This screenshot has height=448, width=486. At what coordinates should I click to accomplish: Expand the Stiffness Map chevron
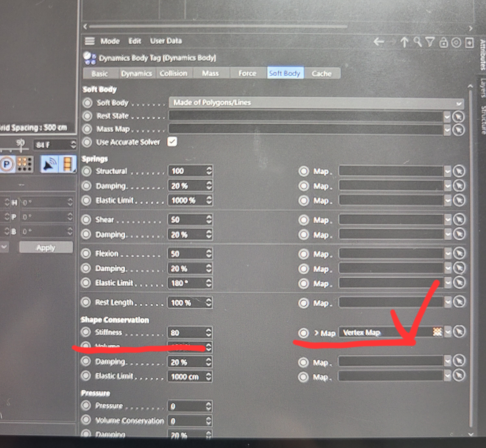pyautogui.click(x=316, y=333)
